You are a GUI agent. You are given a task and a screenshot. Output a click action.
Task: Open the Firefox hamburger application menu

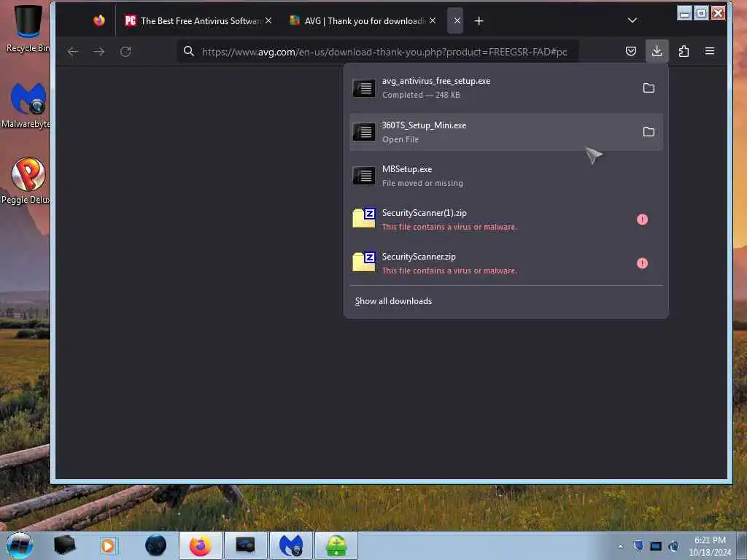[709, 51]
